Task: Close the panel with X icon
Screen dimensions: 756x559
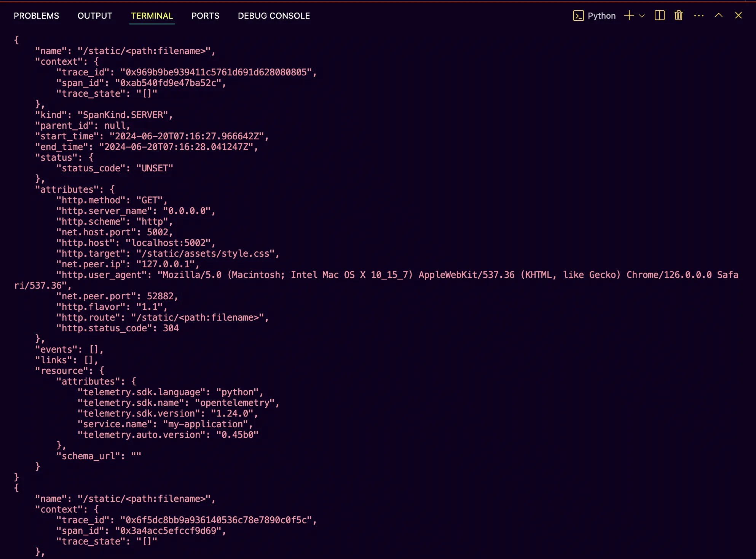Action: pos(738,16)
